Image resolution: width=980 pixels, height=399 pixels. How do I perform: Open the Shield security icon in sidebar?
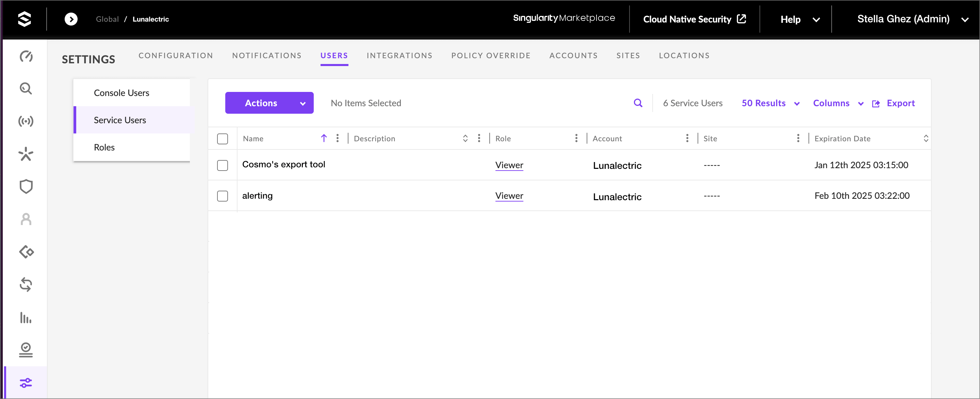point(26,186)
